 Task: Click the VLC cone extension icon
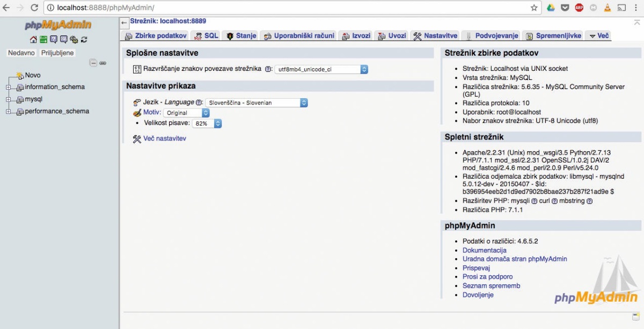point(608,8)
